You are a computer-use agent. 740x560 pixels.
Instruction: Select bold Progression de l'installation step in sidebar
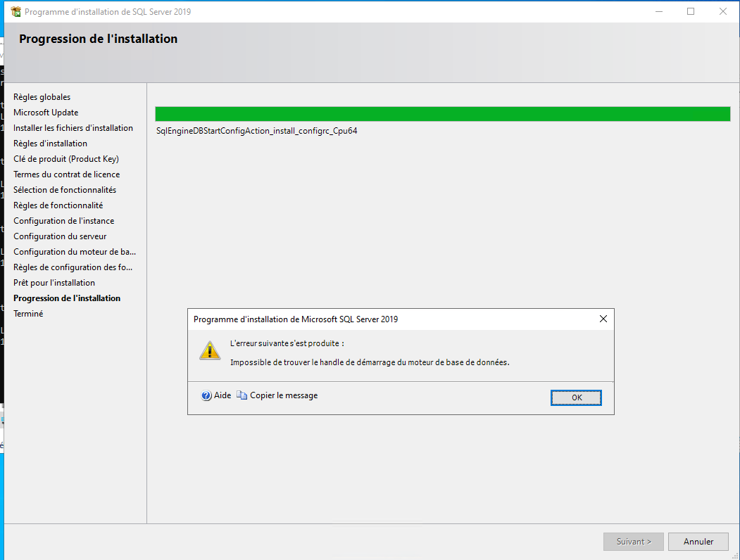tap(67, 298)
